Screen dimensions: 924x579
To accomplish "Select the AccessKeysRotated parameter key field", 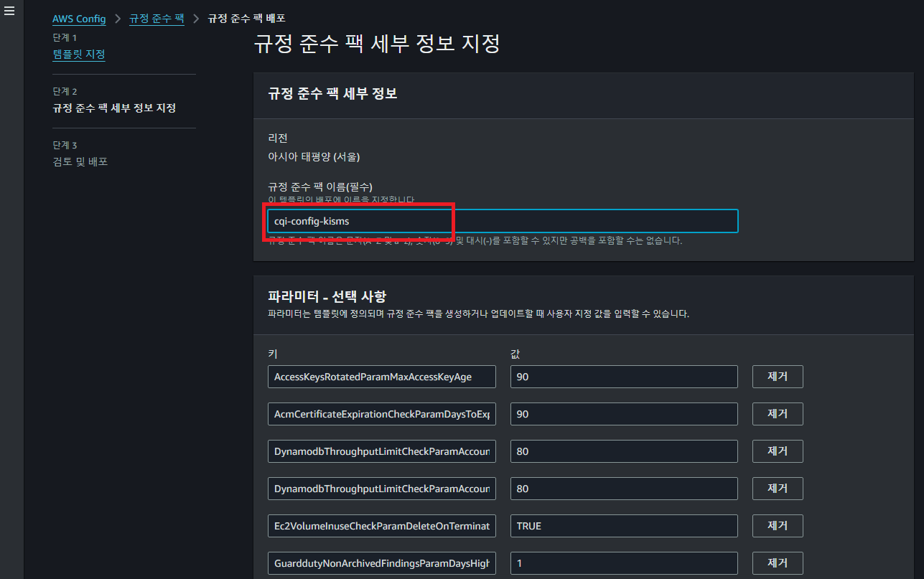I will (381, 376).
